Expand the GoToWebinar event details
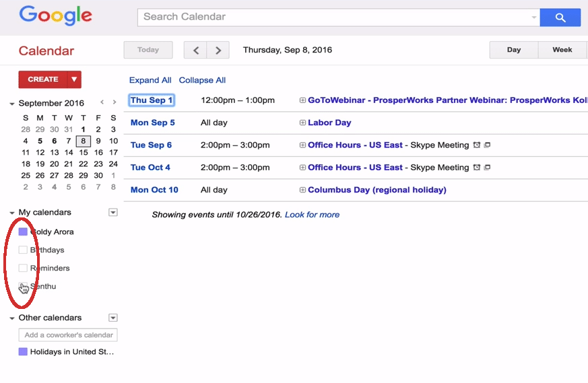The height and width of the screenshot is (383, 588). [x=302, y=100]
